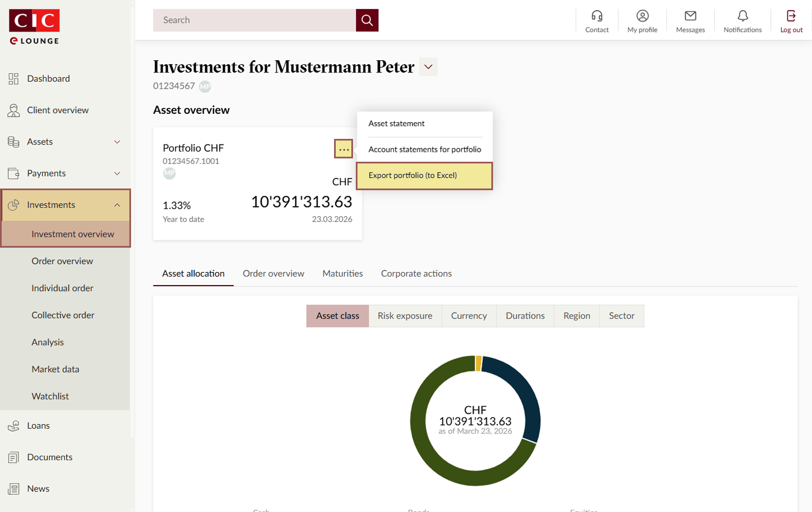Click the search magnifier button
The width and height of the screenshot is (812, 512).
367,20
